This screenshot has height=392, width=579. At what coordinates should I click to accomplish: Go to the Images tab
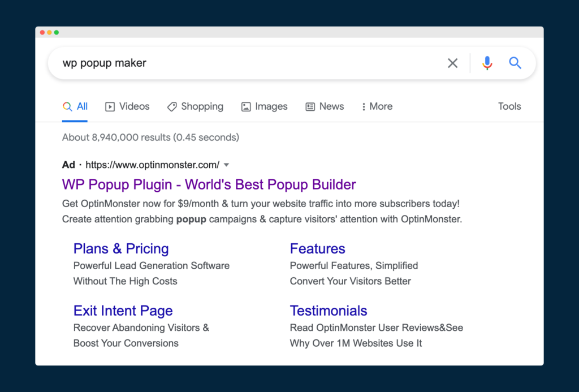click(265, 107)
